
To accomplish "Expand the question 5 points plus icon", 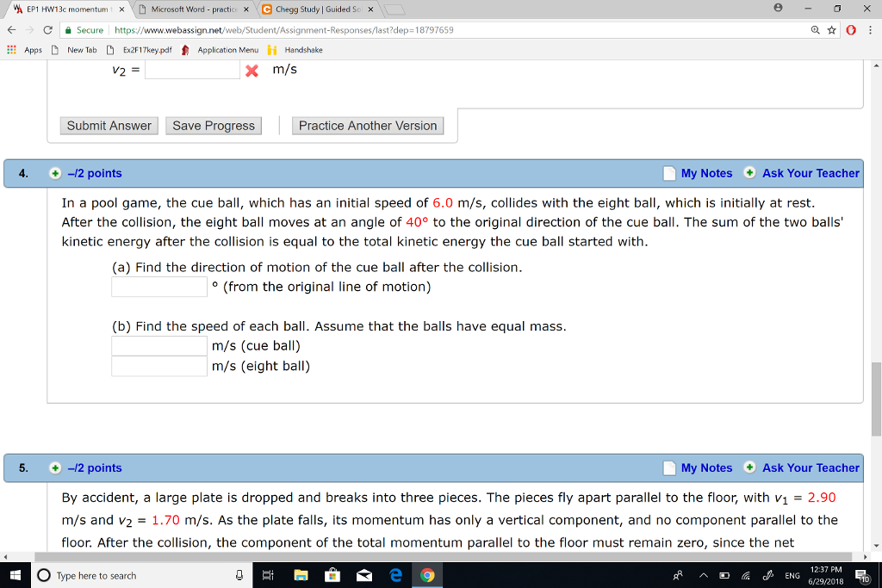I will 55,468.
